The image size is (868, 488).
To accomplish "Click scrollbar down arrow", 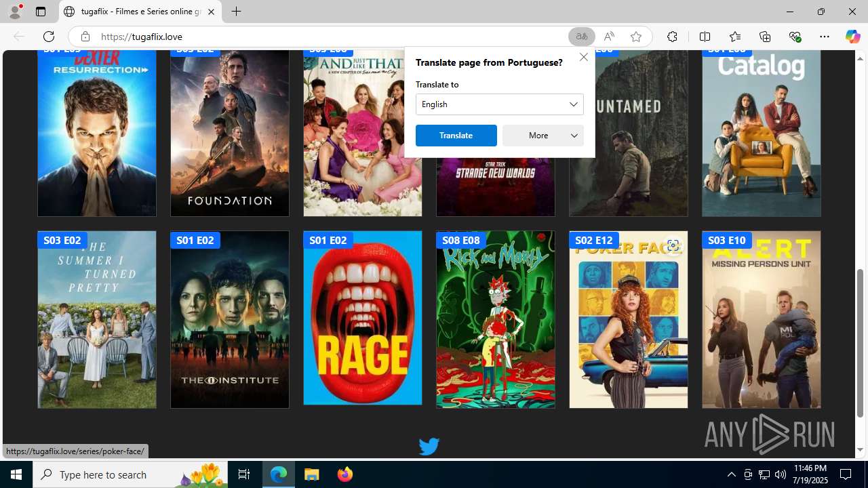I will (x=861, y=450).
